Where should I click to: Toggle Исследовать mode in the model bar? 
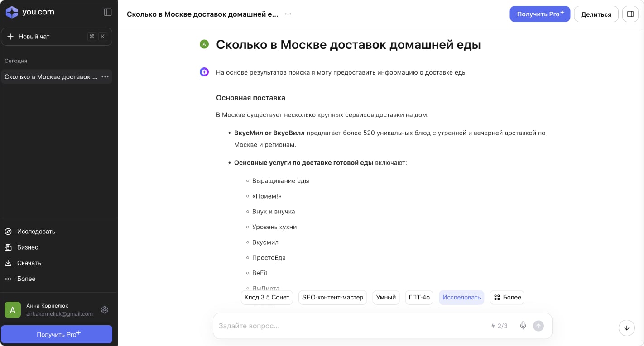point(461,297)
